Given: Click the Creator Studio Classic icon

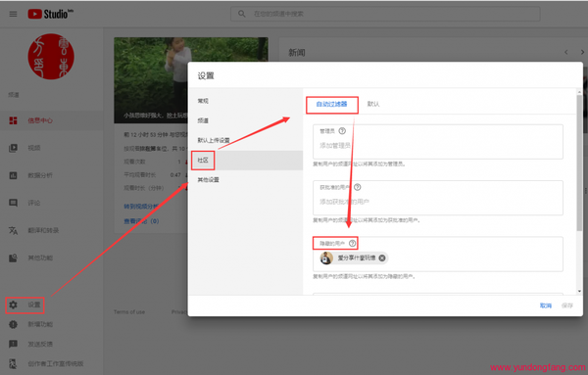Looking at the screenshot, I should coord(13,363).
